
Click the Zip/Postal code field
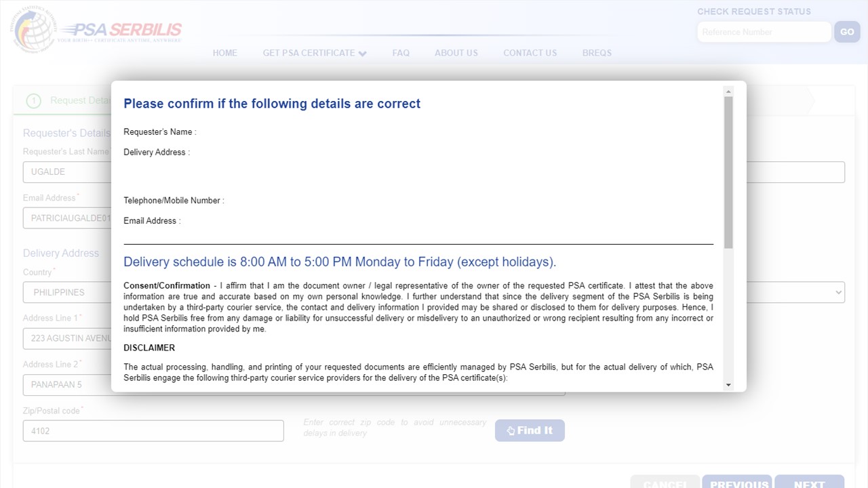tap(153, 431)
